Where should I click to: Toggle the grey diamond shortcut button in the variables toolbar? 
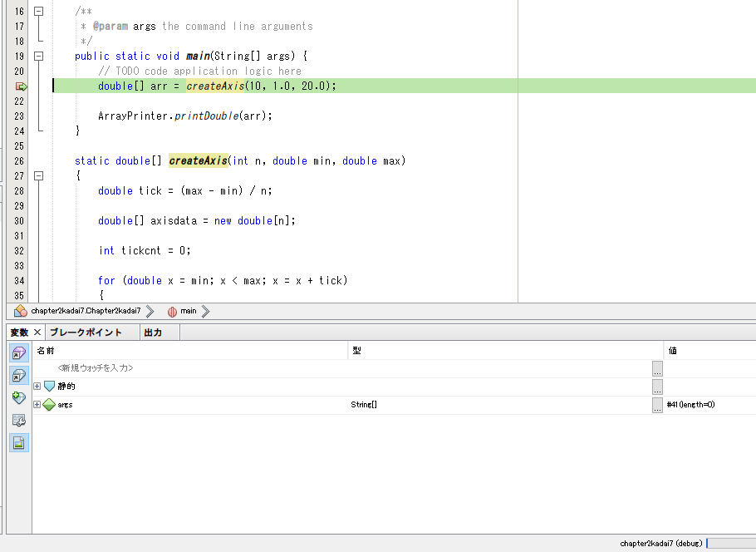[19, 376]
